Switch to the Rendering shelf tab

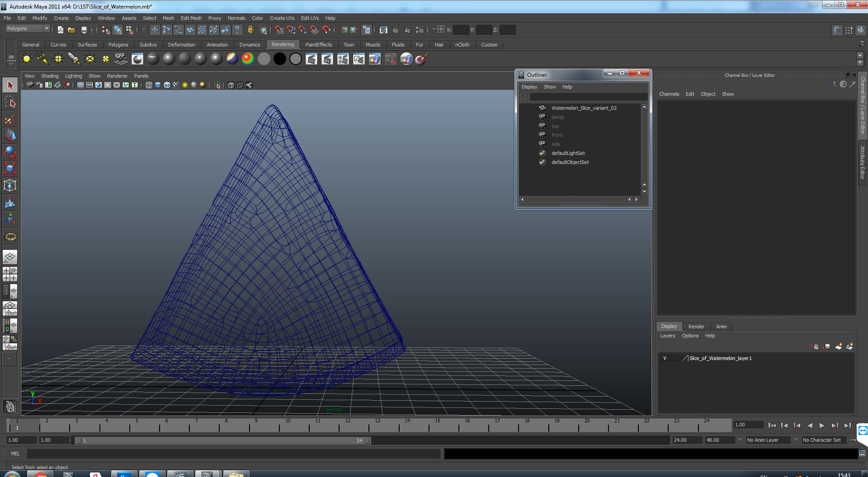click(x=283, y=44)
